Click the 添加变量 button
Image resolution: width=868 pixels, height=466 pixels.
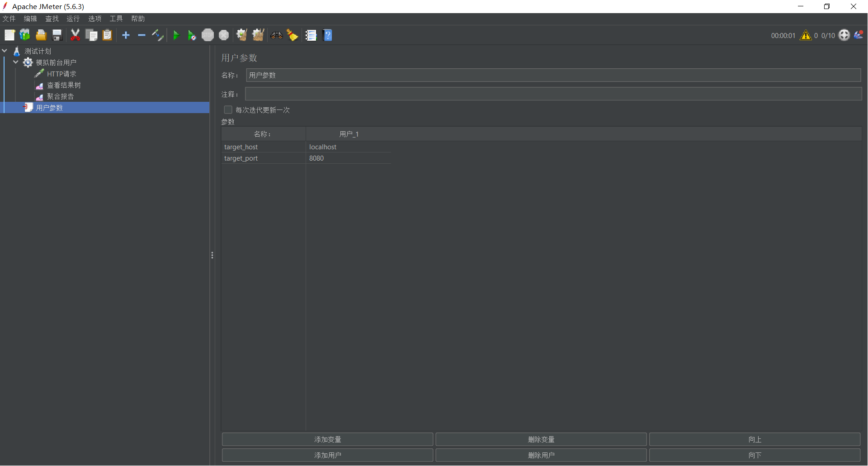pos(327,439)
